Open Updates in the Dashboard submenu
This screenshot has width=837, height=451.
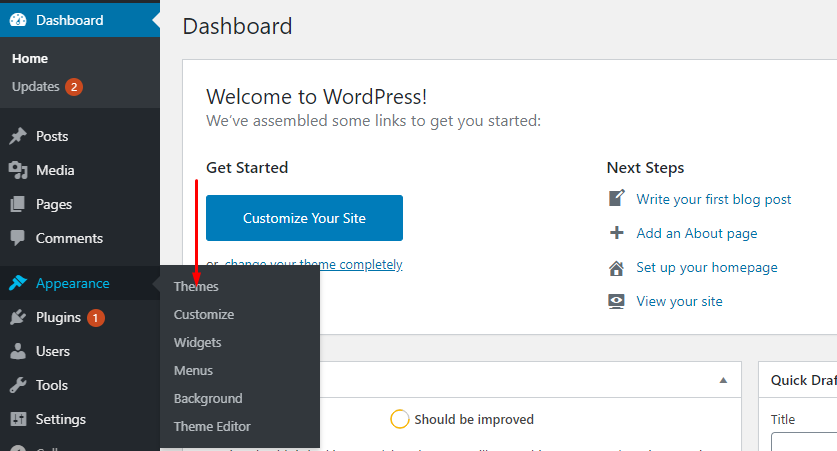pos(36,86)
